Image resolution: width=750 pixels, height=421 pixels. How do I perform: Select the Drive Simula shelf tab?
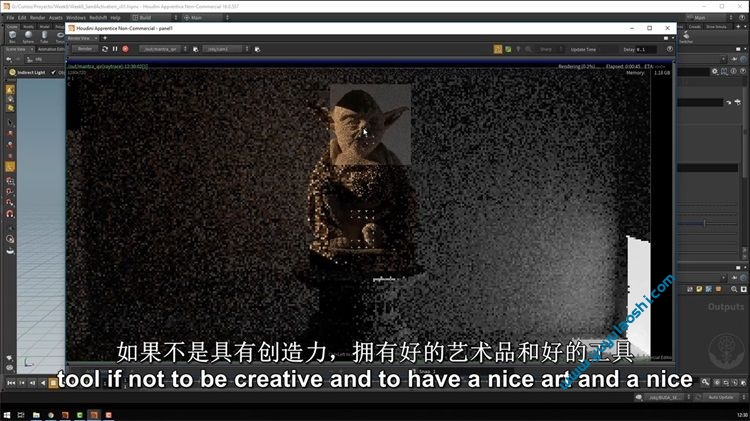pos(716,27)
